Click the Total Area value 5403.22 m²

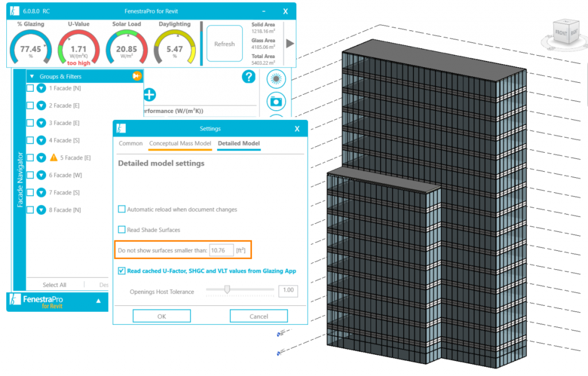pos(263,63)
